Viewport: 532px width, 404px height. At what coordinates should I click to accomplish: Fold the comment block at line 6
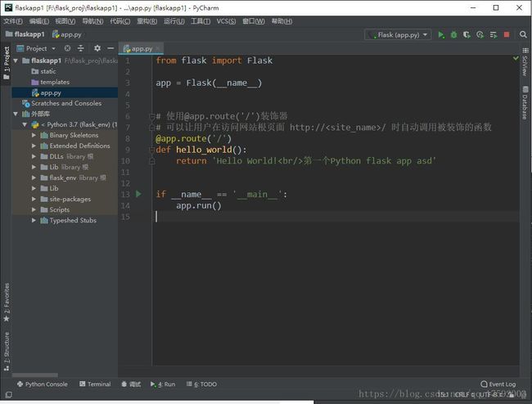click(x=152, y=117)
